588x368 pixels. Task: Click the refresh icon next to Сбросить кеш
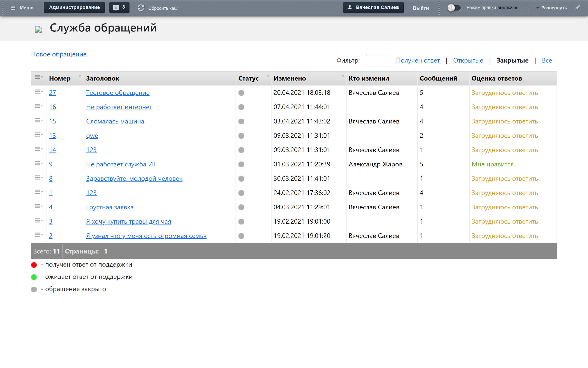coord(141,8)
